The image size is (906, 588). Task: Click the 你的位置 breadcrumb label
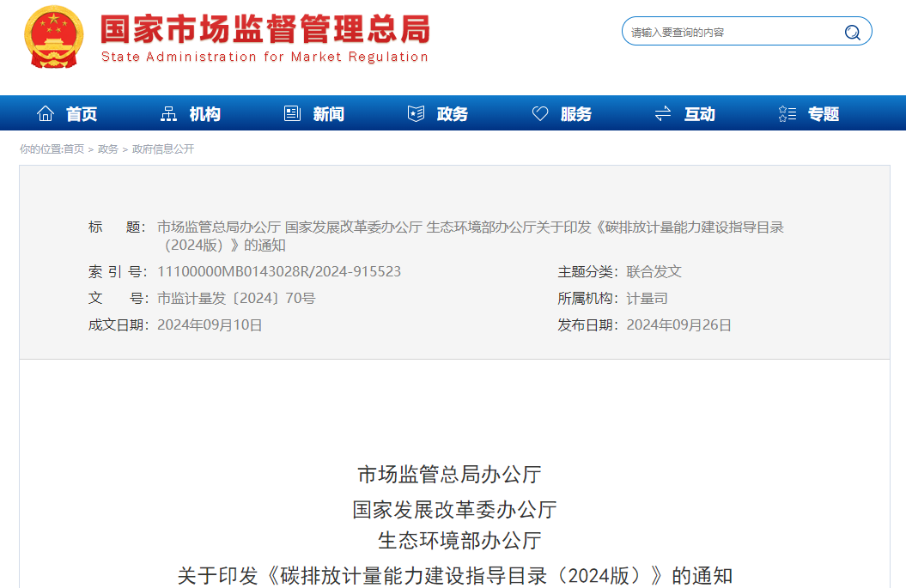coord(41,149)
